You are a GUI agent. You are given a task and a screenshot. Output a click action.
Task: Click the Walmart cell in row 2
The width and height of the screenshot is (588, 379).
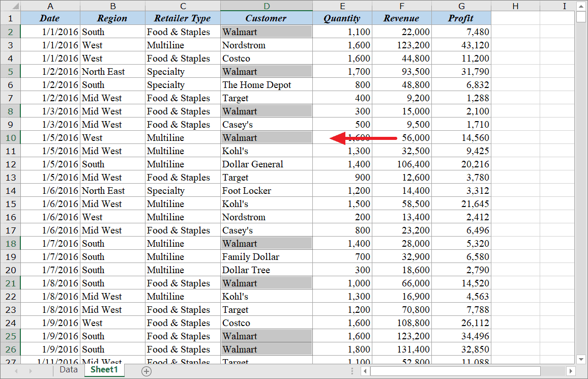[267, 32]
